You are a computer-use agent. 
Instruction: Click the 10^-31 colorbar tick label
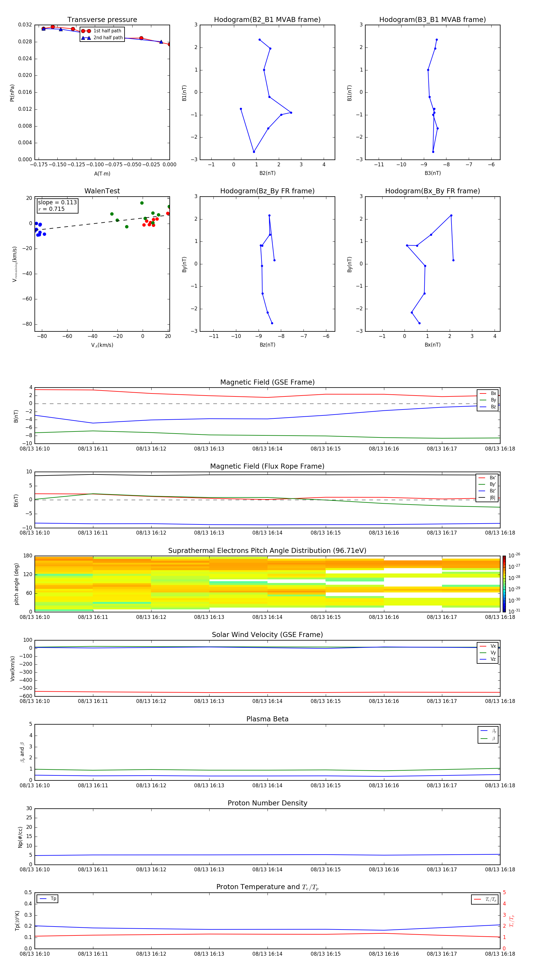(x=514, y=611)
